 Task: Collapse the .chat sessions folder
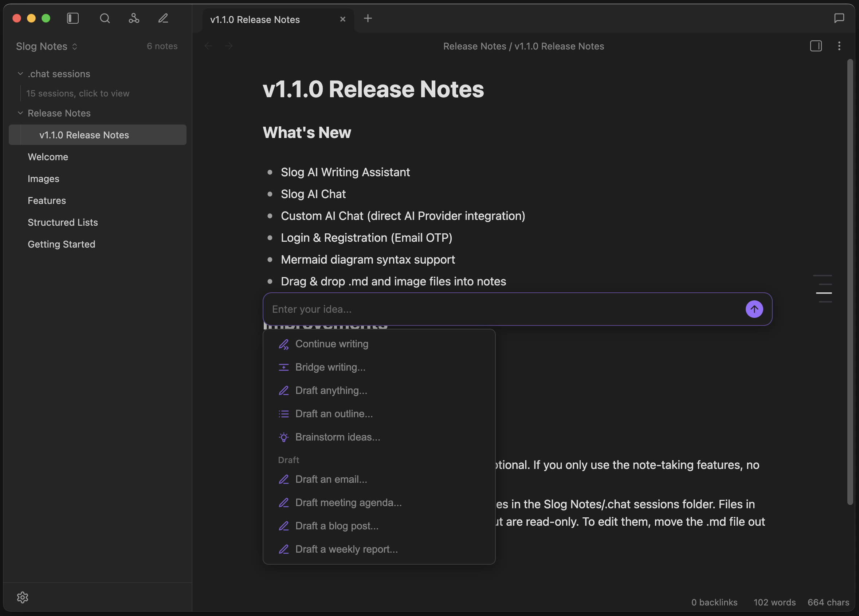[x=20, y=74]
